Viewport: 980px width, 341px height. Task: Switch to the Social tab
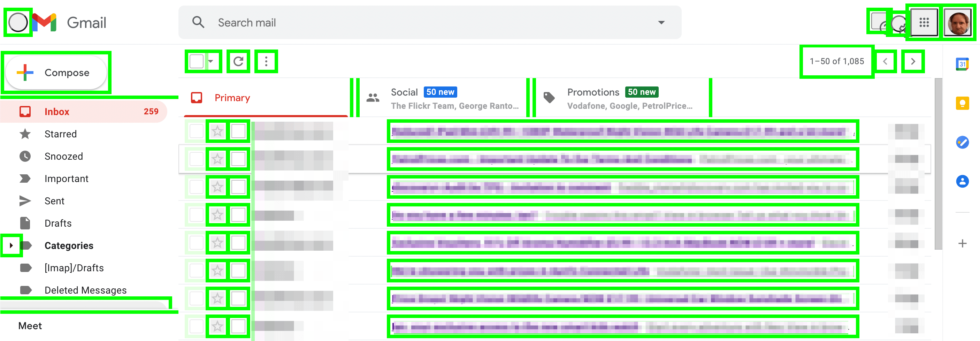pos(443,98)
